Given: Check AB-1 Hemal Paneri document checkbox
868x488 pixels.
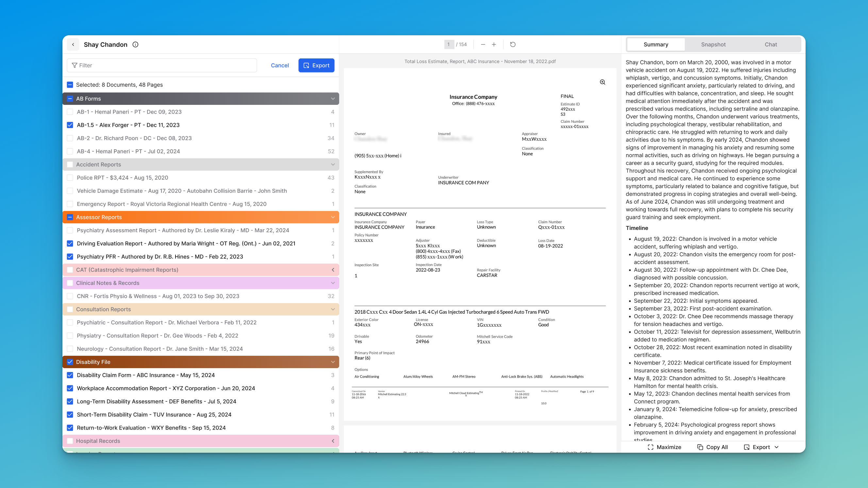Looking at the screenshot, I should coord(70,112).
